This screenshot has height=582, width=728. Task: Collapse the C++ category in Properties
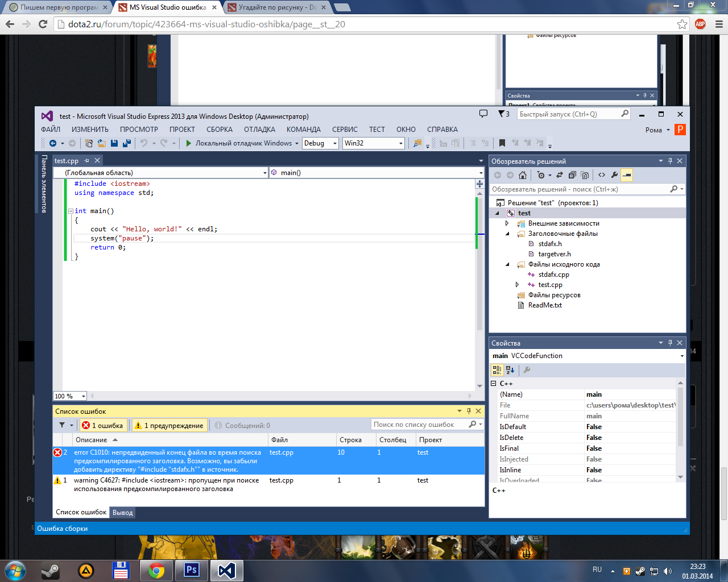coord(494,384)
